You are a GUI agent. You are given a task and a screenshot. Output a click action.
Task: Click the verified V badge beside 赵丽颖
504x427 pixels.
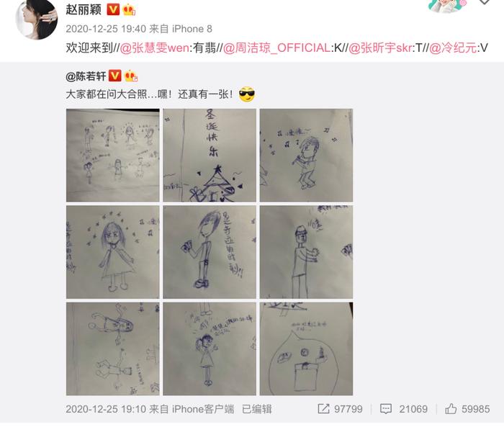[x=113, y=9]
